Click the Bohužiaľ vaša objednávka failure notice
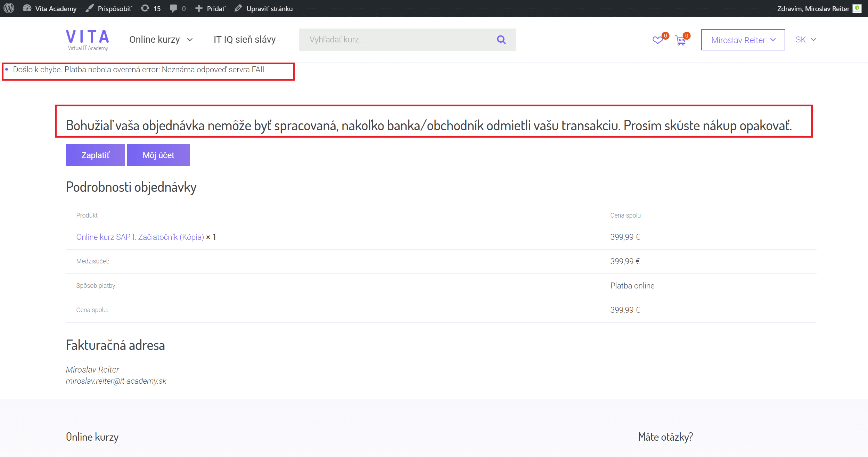Screen dimensions: 868x457 [429, 125]
